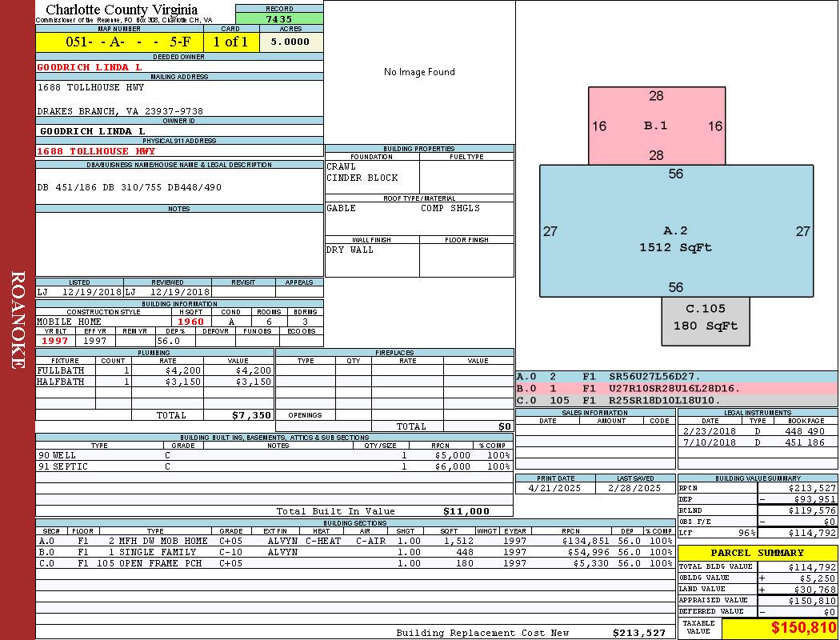Select the taxable value $150,810

(802, 628)
